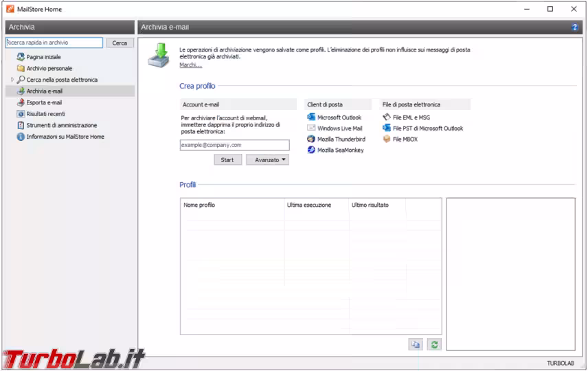Open Esporta e-mail section

tap(44, 102)
